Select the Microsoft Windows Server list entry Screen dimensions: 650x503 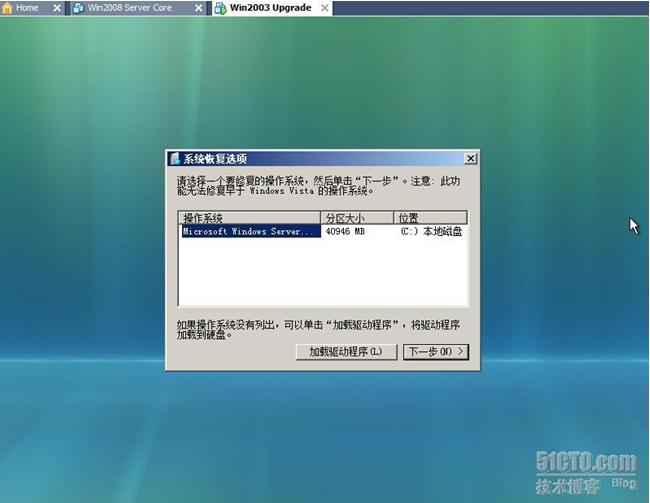click(x=249, y=231)
